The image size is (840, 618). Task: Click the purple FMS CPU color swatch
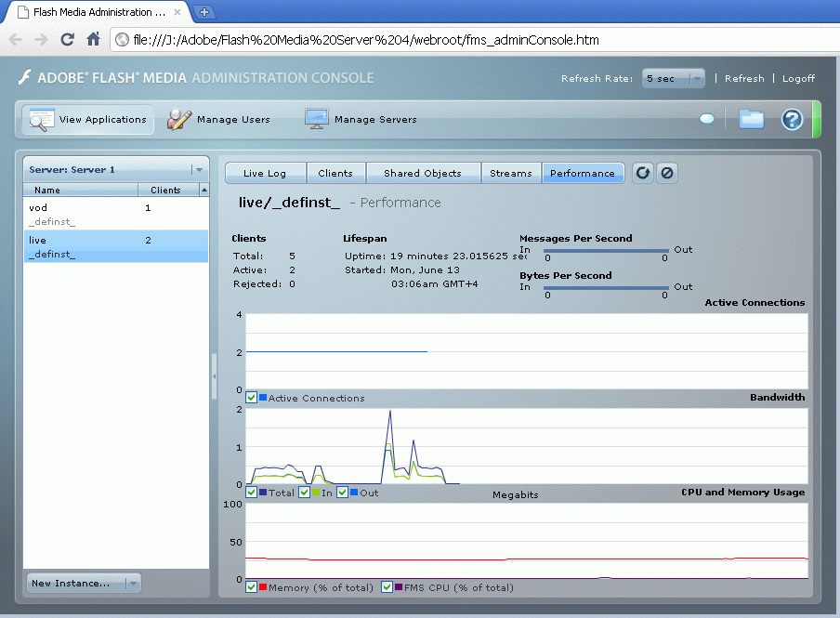click(x=399, y=587)
